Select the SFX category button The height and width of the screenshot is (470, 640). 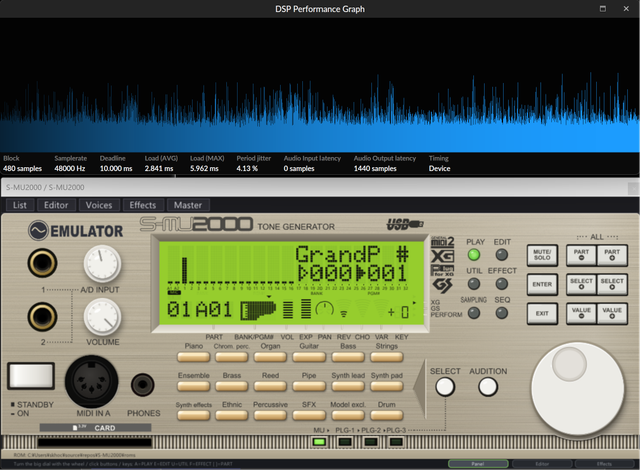click(309, 416)
